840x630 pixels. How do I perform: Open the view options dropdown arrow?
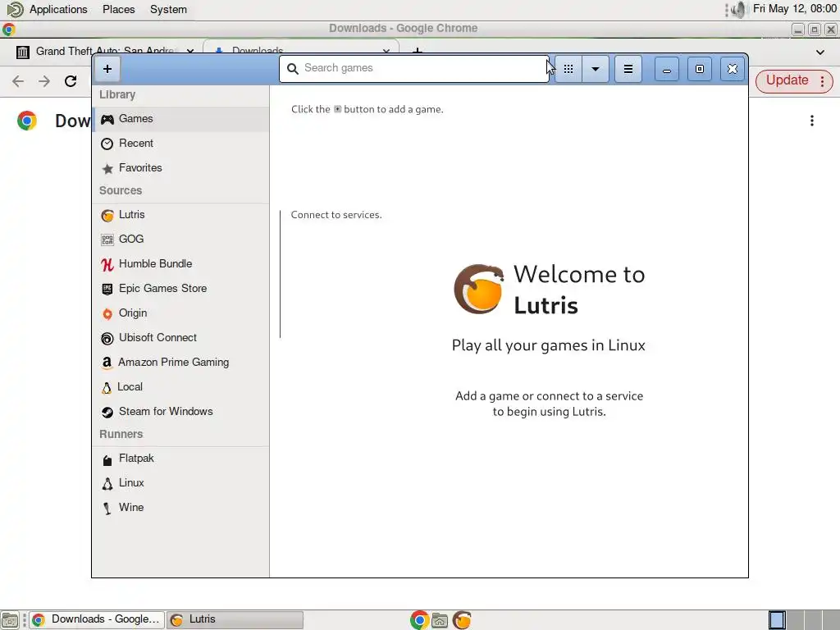tap(596, 69)
